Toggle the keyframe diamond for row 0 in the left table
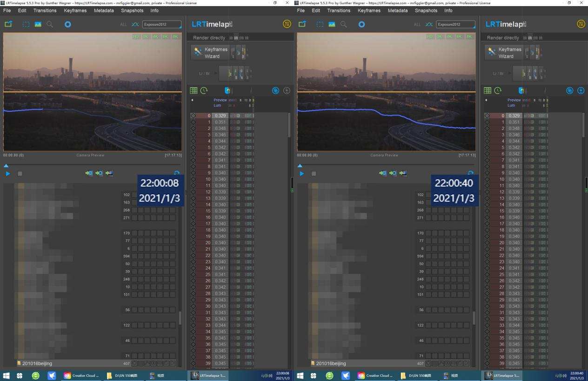588x381 pixels. tap(193, 116)
